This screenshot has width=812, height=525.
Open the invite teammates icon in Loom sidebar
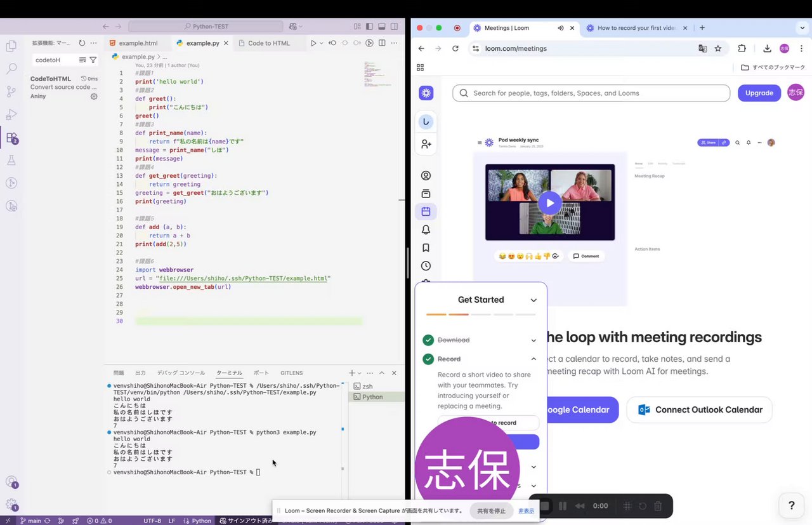426,145
